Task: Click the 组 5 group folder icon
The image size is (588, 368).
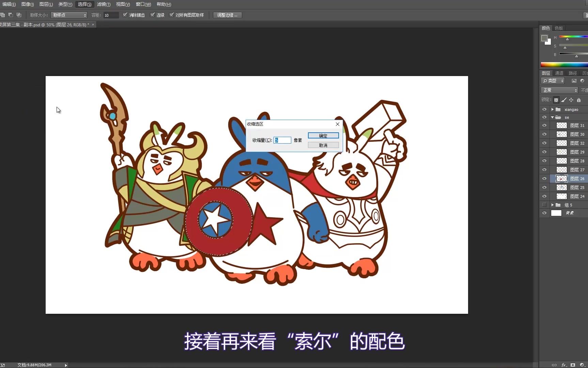Action: coord(558,205)
